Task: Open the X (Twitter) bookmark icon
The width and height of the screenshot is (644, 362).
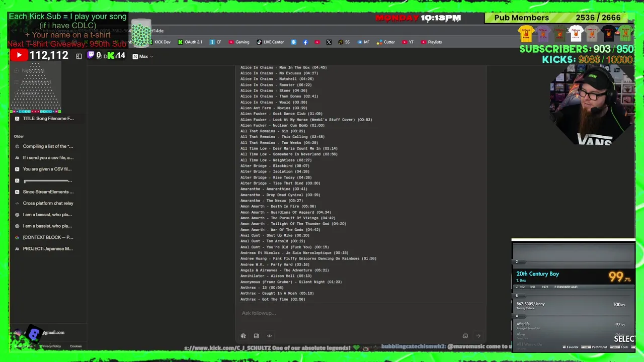Action: (329, 42)
